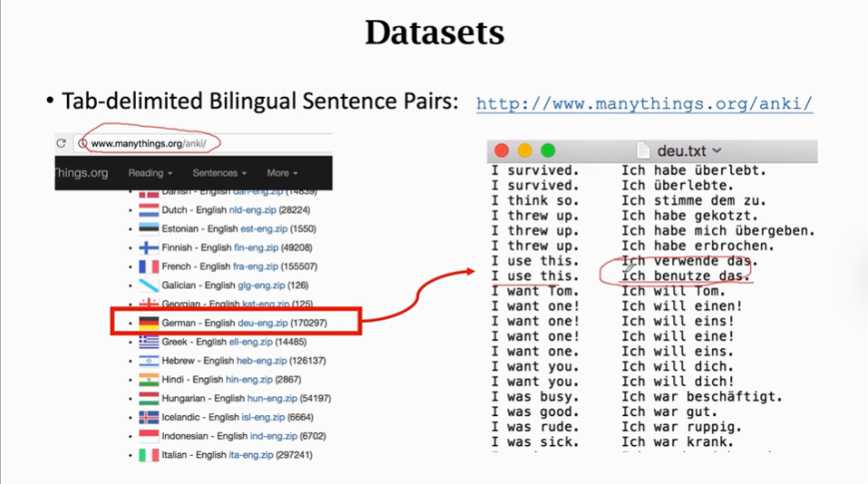
Task: Click the text 'Ich überlebte.'
Action: click(x=677, y=185)
